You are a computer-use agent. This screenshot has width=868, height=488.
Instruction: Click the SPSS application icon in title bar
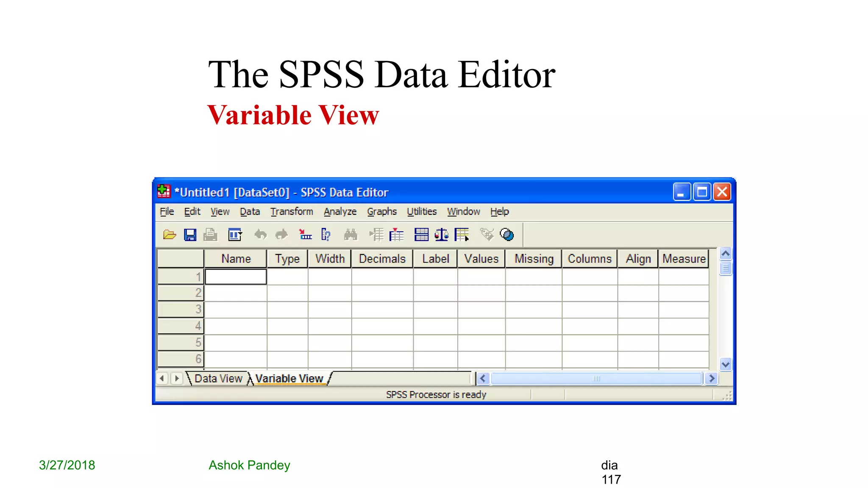pyautogui.click(x=164, y=191)
